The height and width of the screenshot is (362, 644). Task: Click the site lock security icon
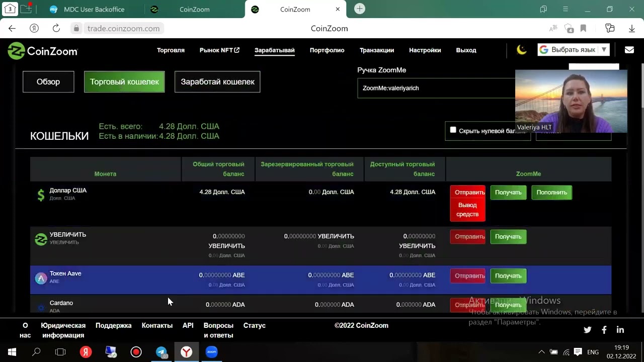pos(76,29)
